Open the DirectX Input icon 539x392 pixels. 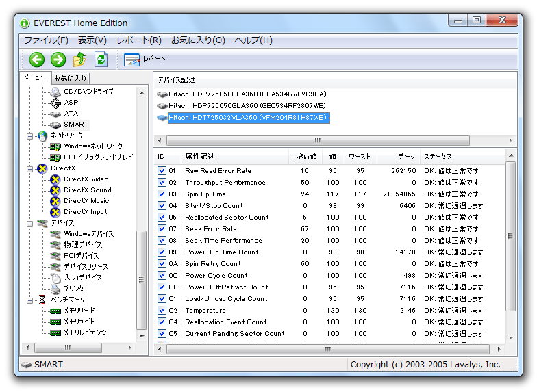(55, 213)
